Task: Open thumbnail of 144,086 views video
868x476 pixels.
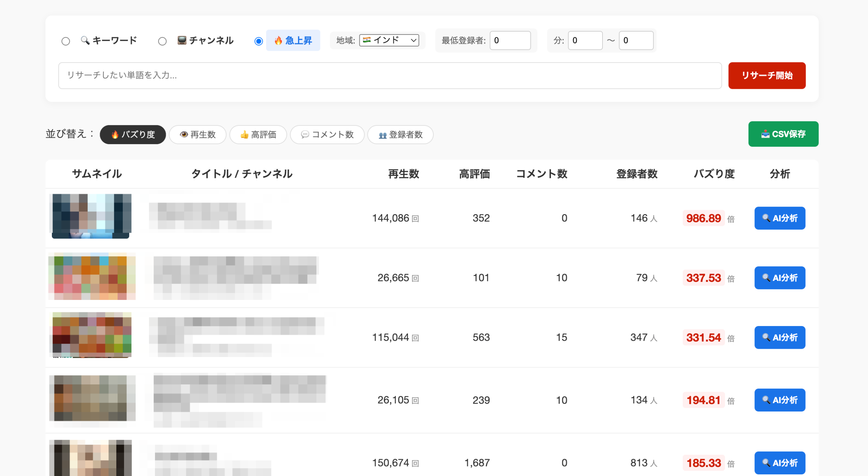Action: tap(91, 216)
